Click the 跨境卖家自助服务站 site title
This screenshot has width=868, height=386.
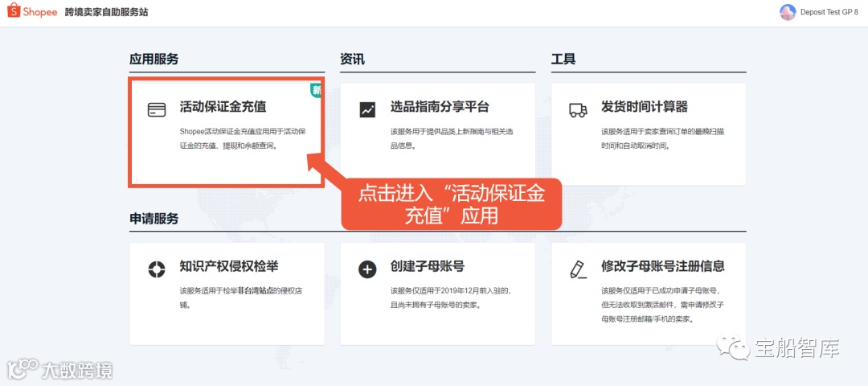click(x=106, y=12)
